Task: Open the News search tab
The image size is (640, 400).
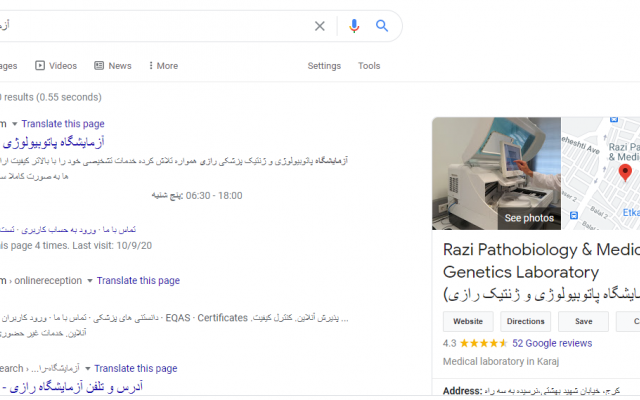Action: [113, 66]
